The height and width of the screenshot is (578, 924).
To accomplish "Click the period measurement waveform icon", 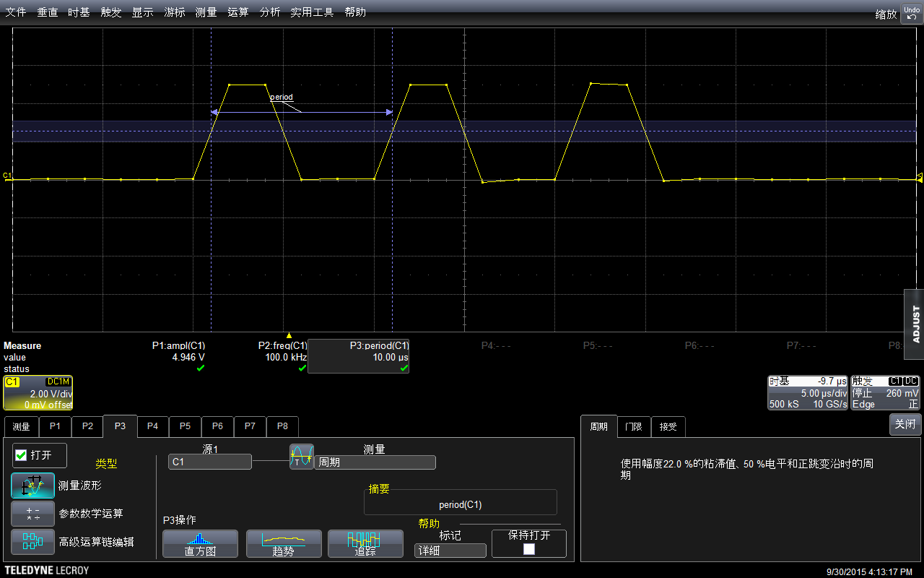I will pos(302,457).
